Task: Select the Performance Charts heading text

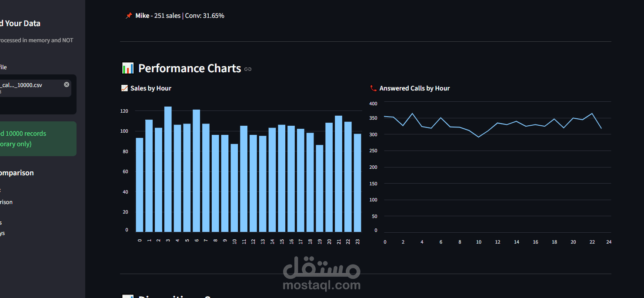Action: click(x=190, y=68)
